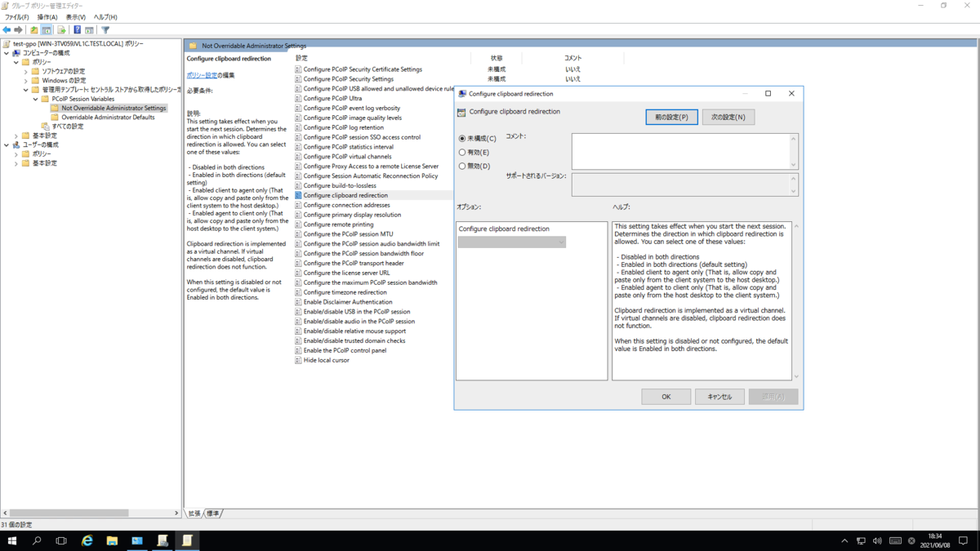Viewport: 980px width, 551px height.
Task: Open the ヘルプ(H) menu
Action: point(105,17)
